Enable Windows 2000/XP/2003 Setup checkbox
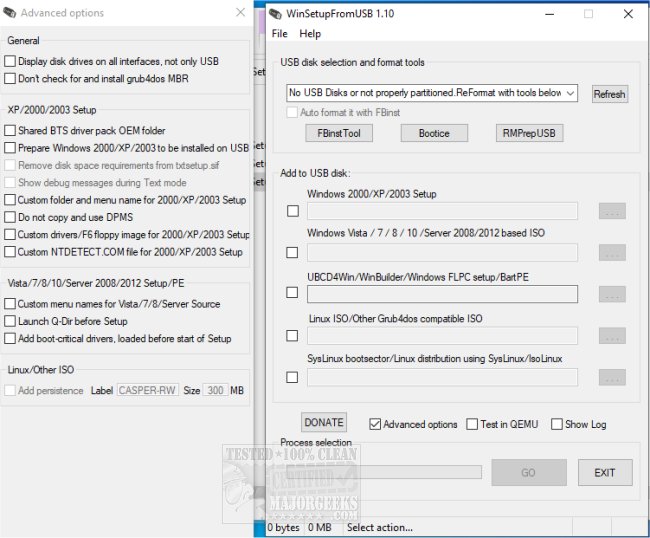The image size is (650, 538). [293, 211]
